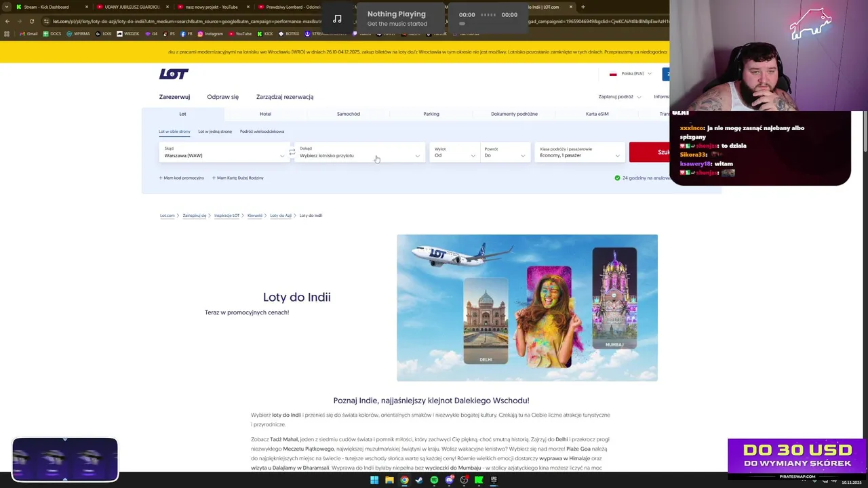Open the Chrome apps grid bookmark
The width and height of the screenshot is (868, 488).
point(7,34)
